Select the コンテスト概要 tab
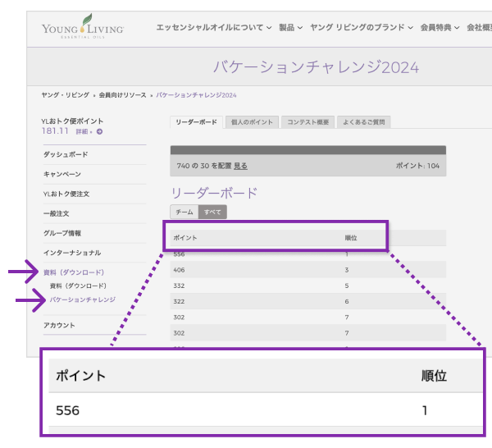Screen dimensions: 492x448 [x=307, y=122]
